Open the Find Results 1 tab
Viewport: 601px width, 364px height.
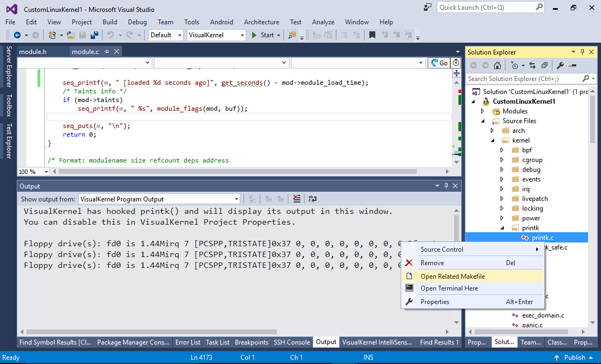click(439, 342)
